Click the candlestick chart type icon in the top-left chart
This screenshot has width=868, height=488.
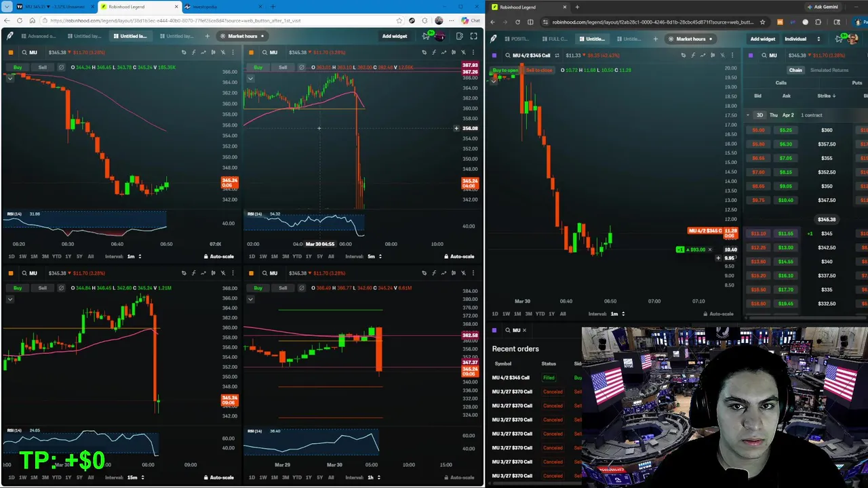(214, 52)
